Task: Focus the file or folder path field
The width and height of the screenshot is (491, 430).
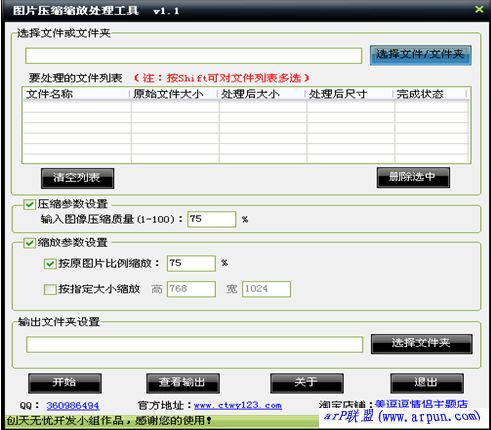Action: click(194, 56)
